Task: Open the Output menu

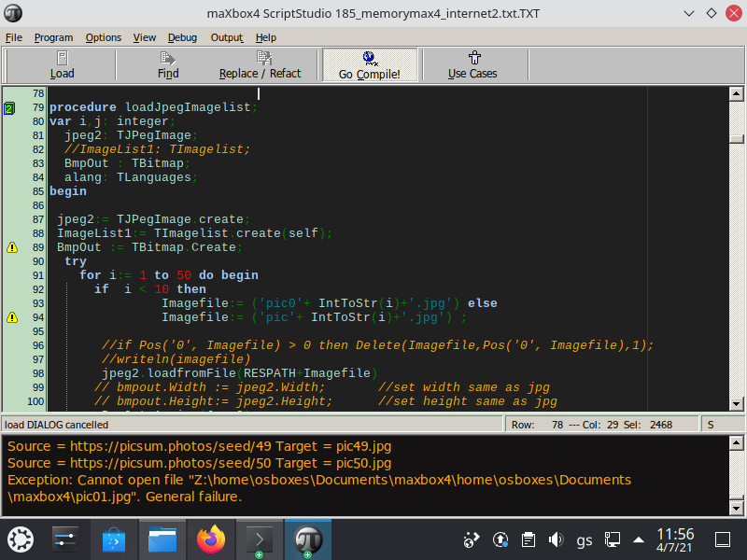Action: (227, 37)
